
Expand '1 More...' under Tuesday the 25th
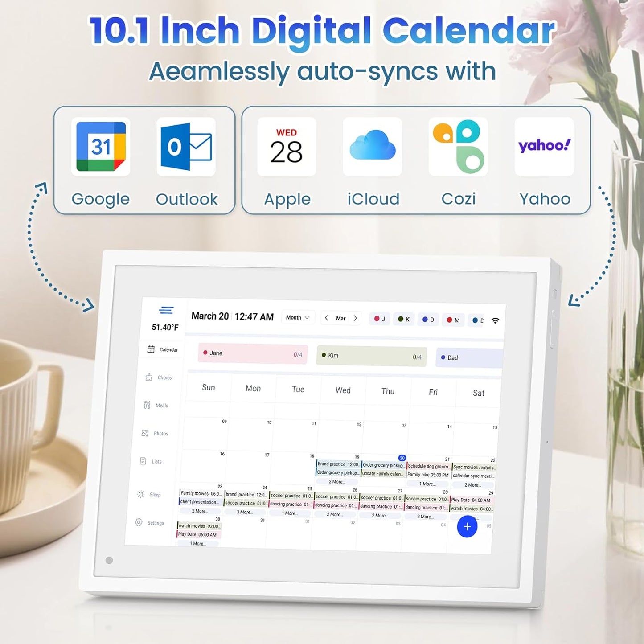290,513
